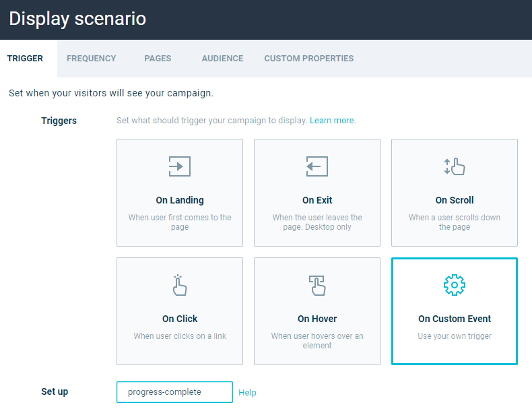The width and height of the screenshot is (532, 411).
Task: Select the On Click trigger title
Action: [180, 319]
